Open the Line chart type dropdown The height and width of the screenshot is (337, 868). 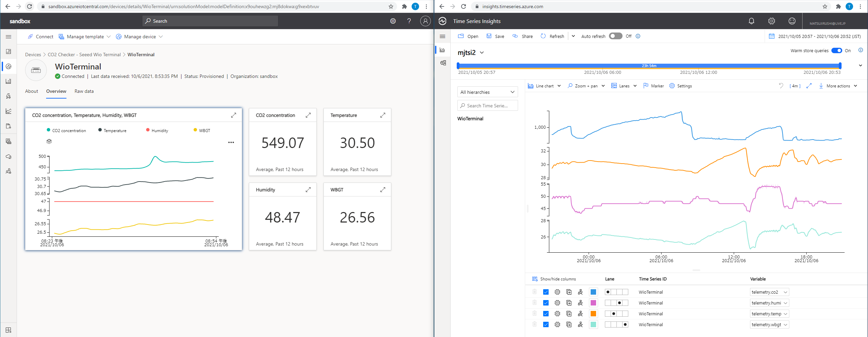[545, 86]
